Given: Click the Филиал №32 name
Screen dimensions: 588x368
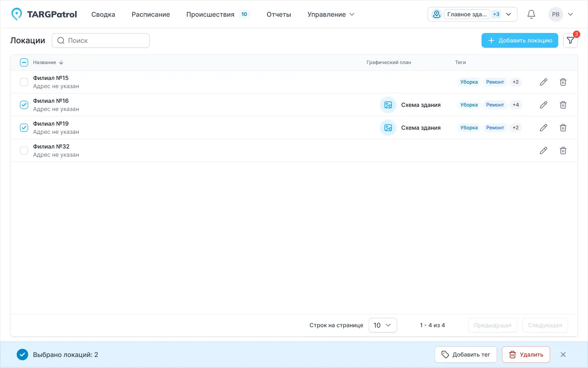Looking at the screenshot, I should (51, 146).
